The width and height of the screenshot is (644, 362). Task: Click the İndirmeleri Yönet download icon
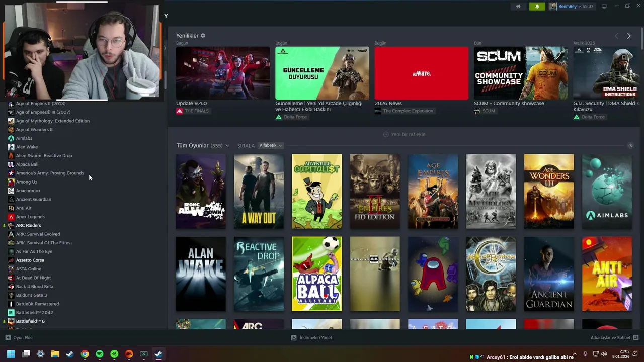[294, 338]
